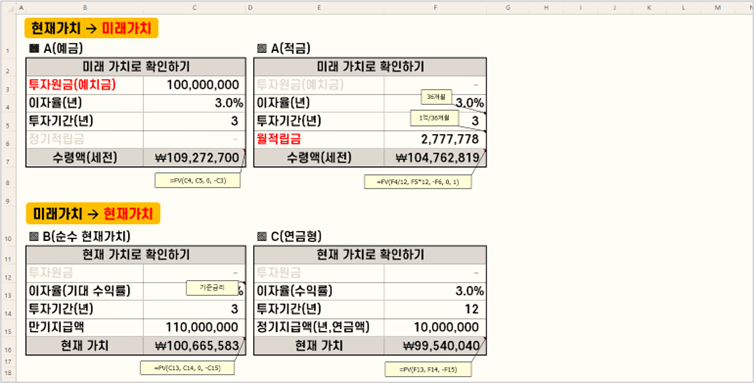Select the 3.0% cell in A(예금) table
Screen dimensions: 754x383
pos(194,103)
